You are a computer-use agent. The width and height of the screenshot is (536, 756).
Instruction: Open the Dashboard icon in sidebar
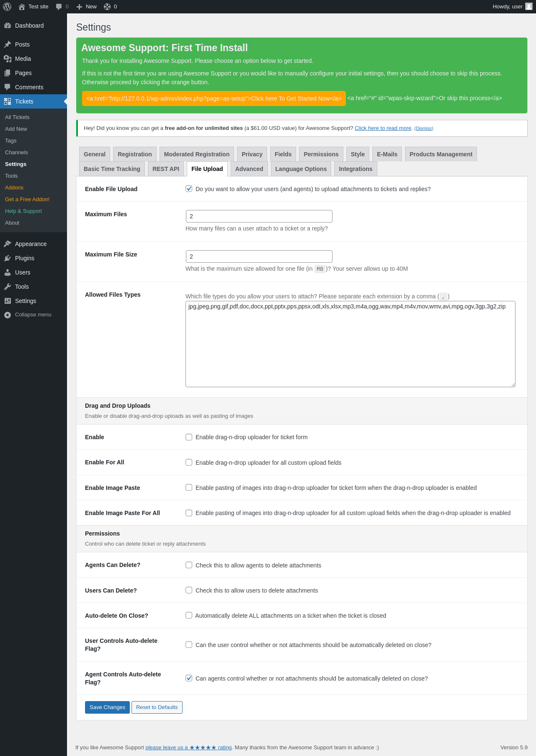click(x=8, y=26)
